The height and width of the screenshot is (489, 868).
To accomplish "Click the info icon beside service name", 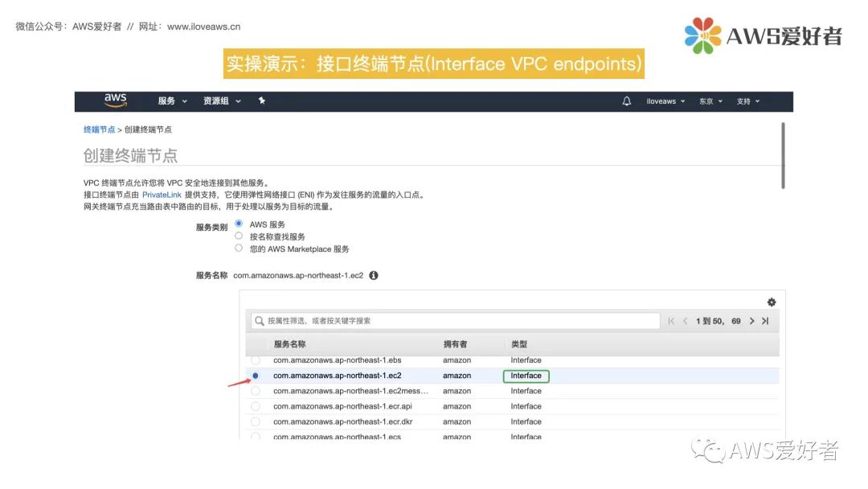I will (374, 276).
